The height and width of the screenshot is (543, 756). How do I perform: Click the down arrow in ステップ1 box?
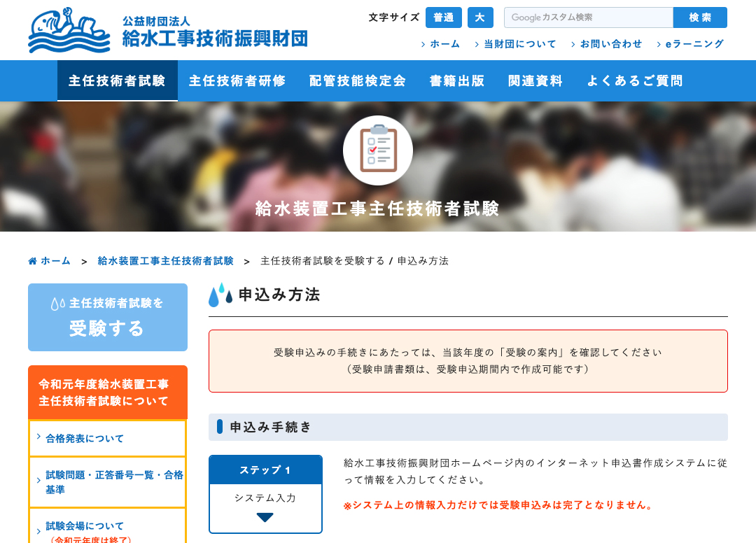[265, 518]
